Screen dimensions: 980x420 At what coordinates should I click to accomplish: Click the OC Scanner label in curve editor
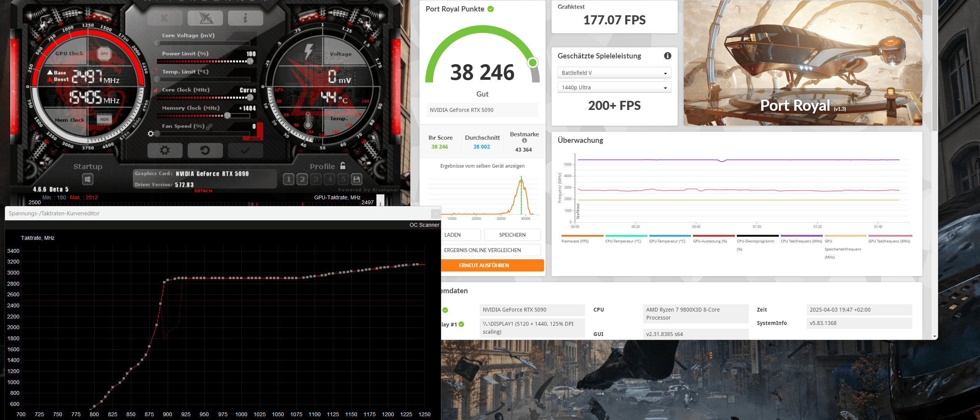coord(424,225)
